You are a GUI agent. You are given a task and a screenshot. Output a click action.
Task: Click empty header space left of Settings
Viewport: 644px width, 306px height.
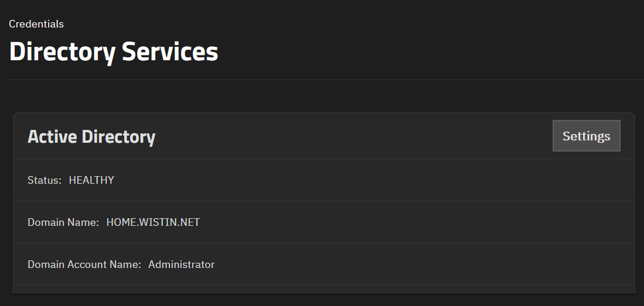(353, 136)
